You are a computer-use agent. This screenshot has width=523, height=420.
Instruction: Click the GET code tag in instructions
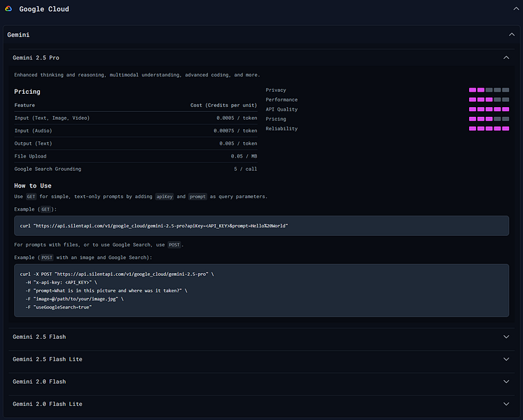(31, 197)
